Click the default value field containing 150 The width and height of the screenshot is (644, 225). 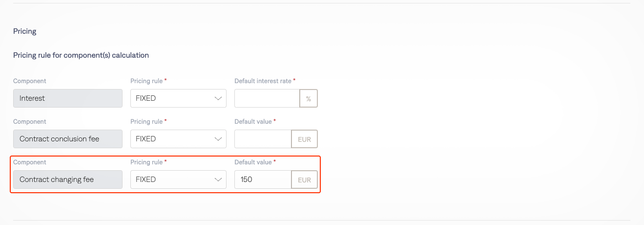(x=263, y=180)
